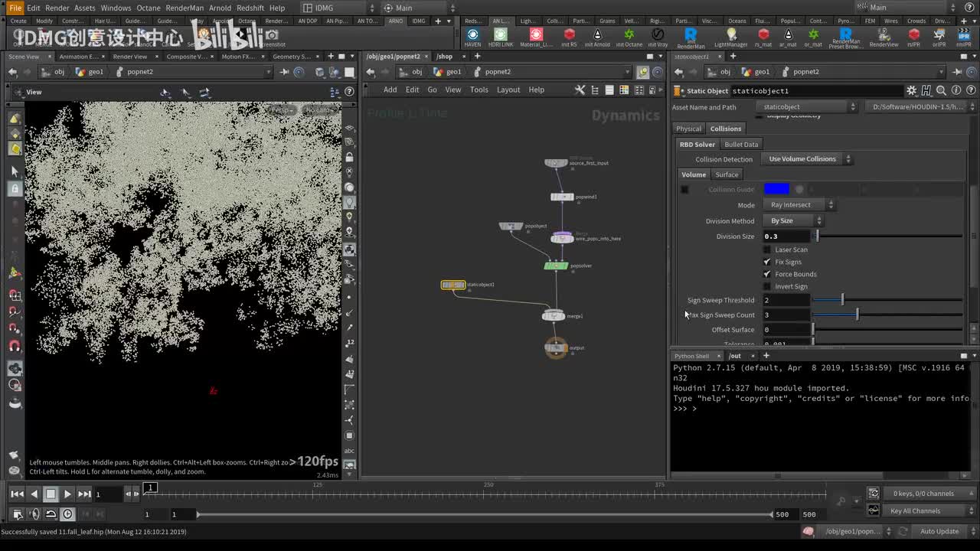
Task: Click the parameter search magnifier icon
Action: (x=940, y=91)
